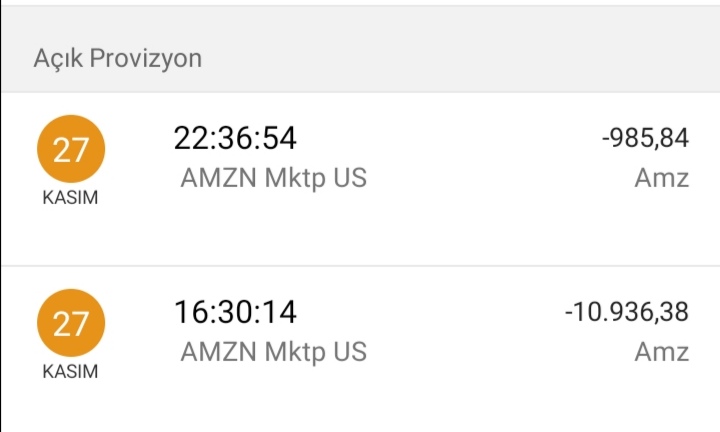The image size is (720, 432).
Task: Open the 22:36:54 transaction timestamp
Action: pos(235,138)
